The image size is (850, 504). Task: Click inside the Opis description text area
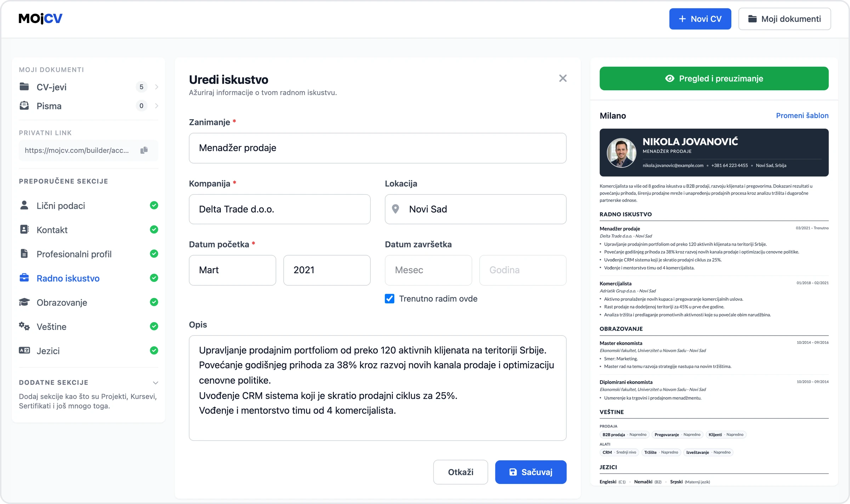click(x=378, y=388)
